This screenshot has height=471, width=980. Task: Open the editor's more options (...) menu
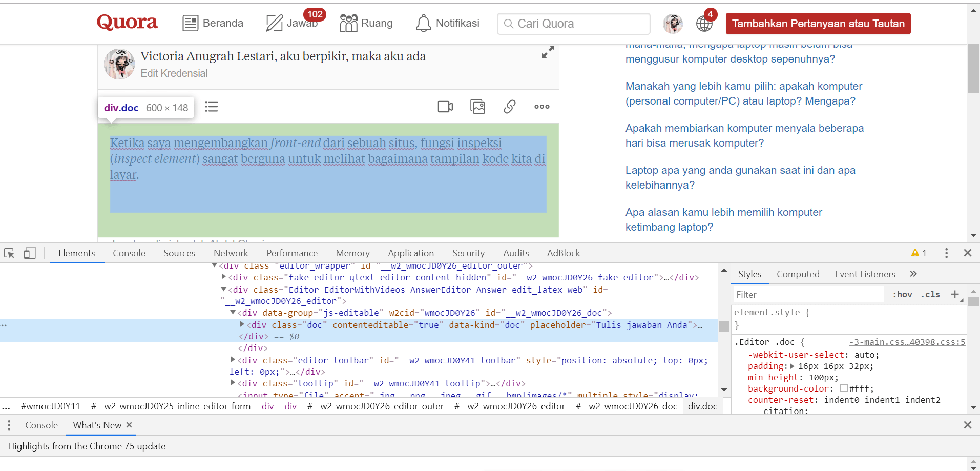coord(541,107)
